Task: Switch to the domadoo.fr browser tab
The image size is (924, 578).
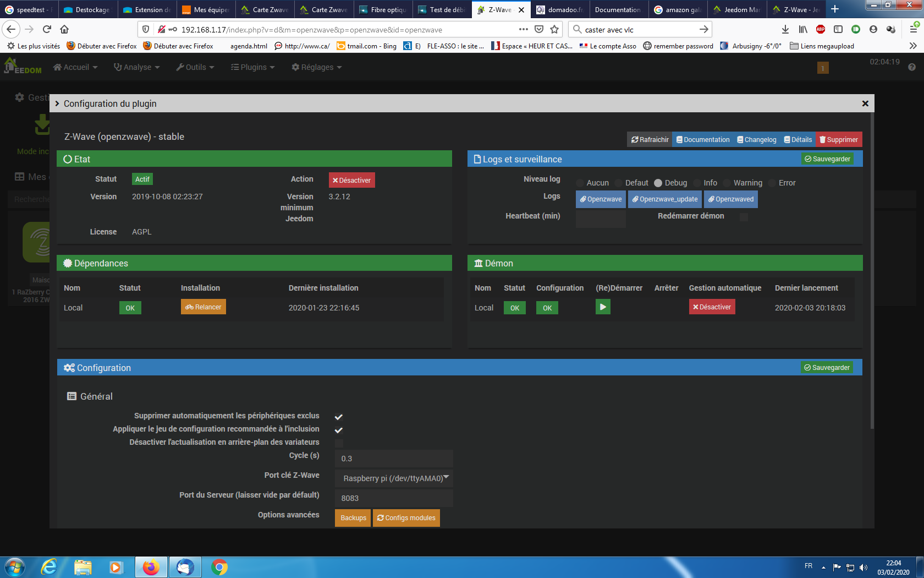Action: pyautogui.click(x=560, y=9)
